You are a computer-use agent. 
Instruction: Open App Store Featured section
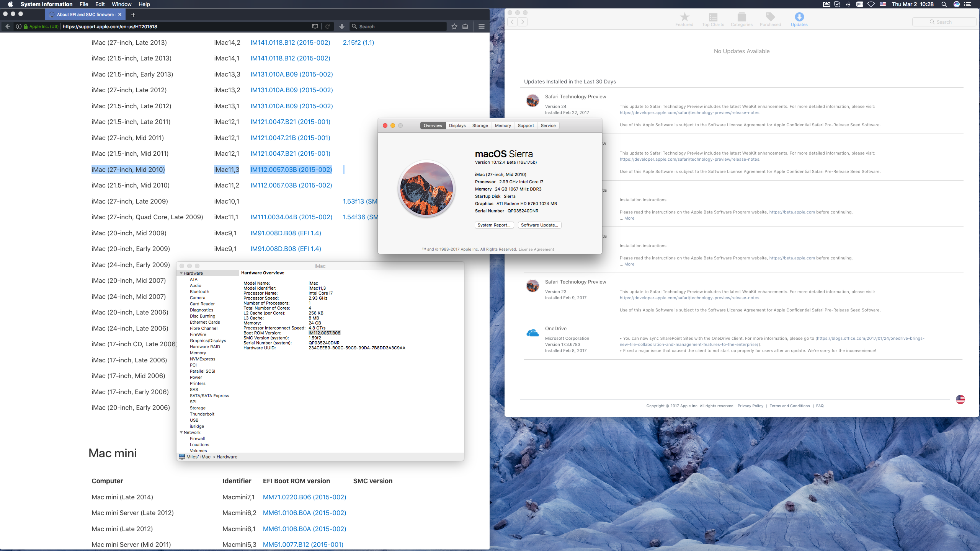684,20
